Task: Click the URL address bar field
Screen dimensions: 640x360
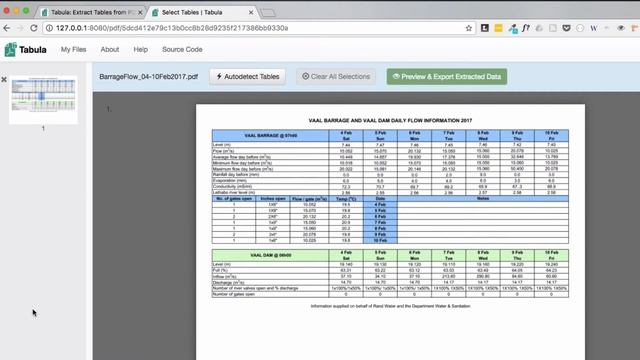Action: [259, 28]
